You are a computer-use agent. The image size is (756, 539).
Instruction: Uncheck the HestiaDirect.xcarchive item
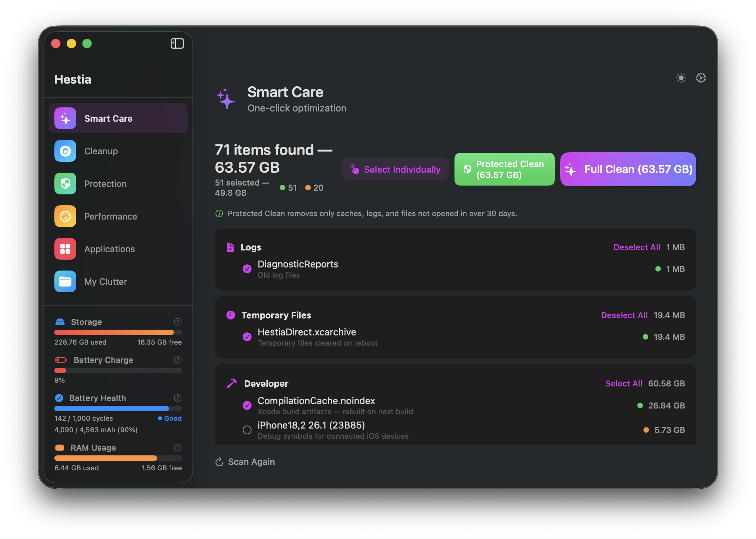247,337
